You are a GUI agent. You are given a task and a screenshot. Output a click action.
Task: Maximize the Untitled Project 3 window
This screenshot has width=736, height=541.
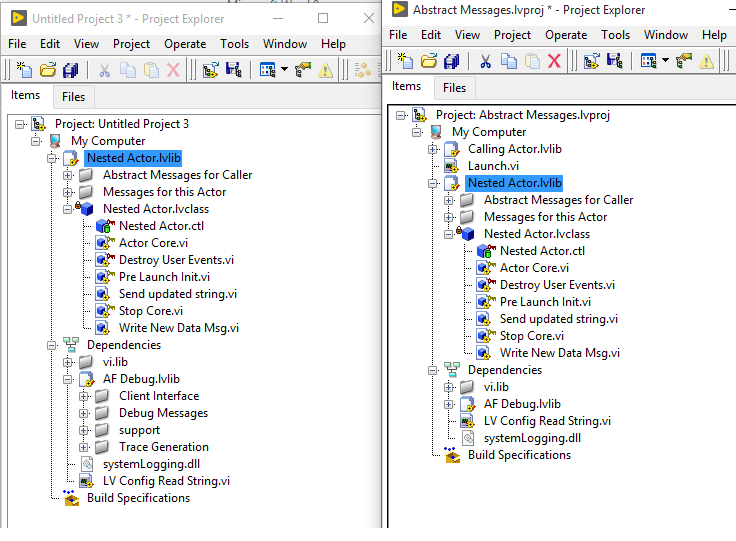click(323, 18)
